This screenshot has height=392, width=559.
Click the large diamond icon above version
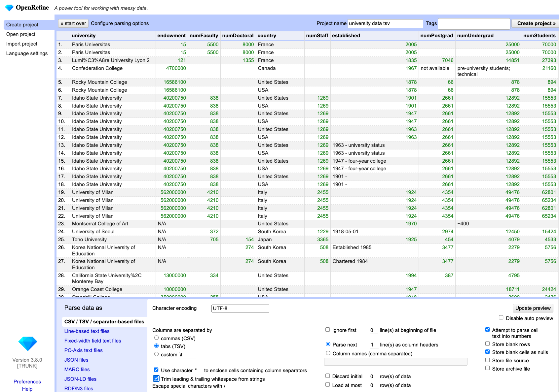pyautogui.click(x=27, y=343)
